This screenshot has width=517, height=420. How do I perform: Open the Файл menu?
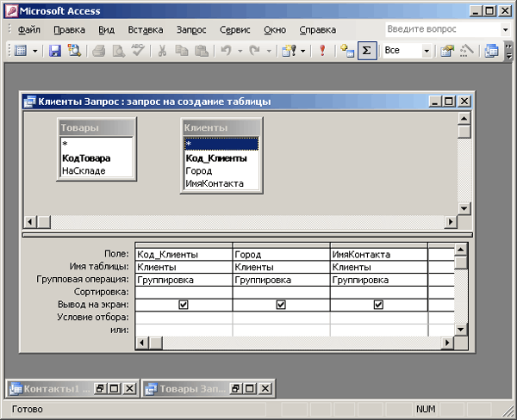click(28, 29)
